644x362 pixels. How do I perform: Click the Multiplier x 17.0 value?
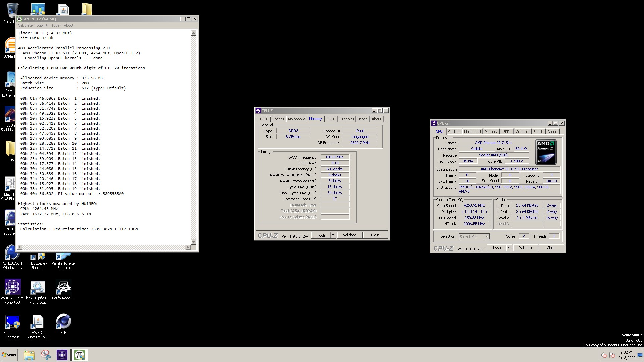tap(474, 212)
